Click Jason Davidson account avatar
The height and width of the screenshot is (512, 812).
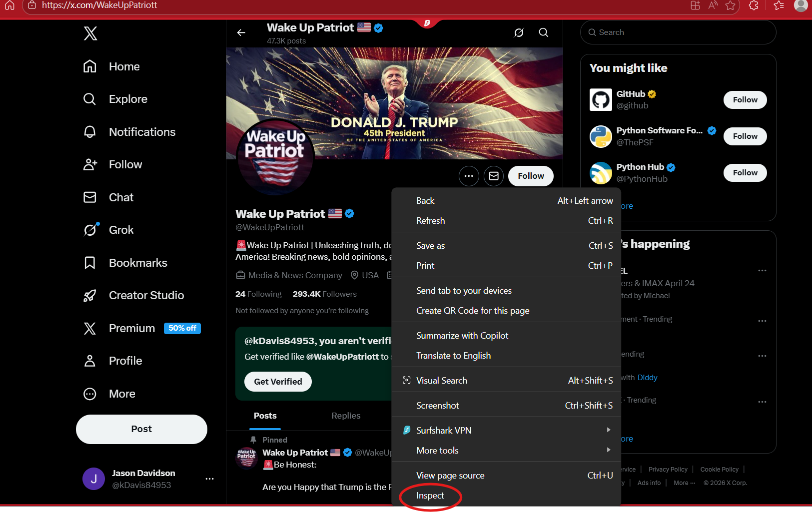[93, 479]
